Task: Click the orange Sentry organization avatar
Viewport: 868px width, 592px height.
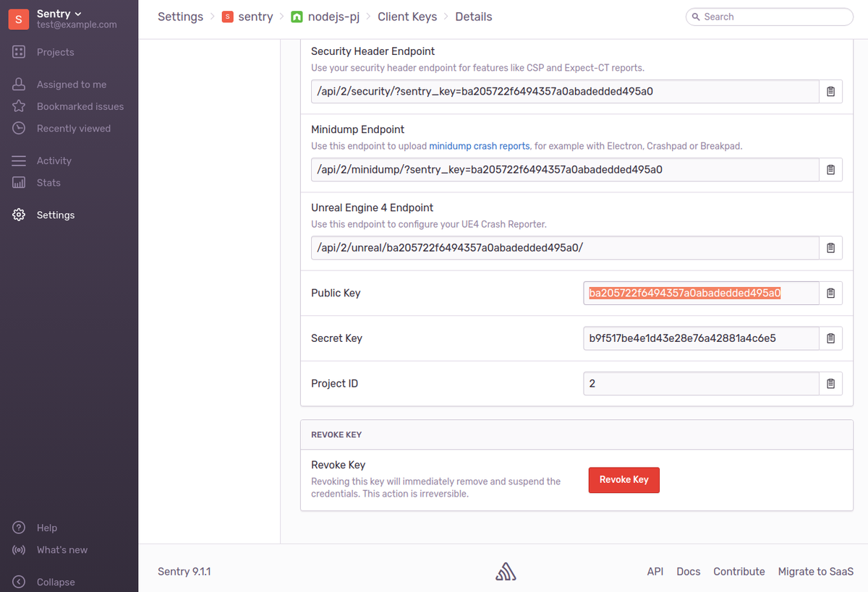Action: [x=19, y=18]
